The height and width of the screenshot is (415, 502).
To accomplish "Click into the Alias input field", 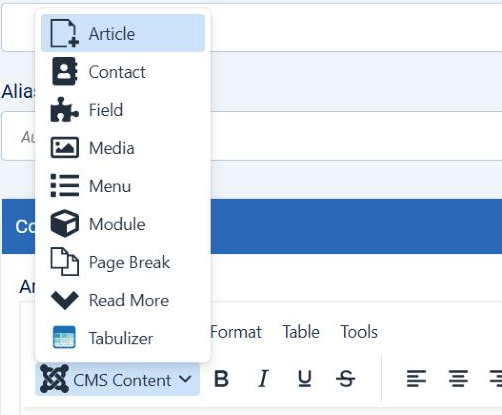I will pyautogui.click(x=252, y=136).
